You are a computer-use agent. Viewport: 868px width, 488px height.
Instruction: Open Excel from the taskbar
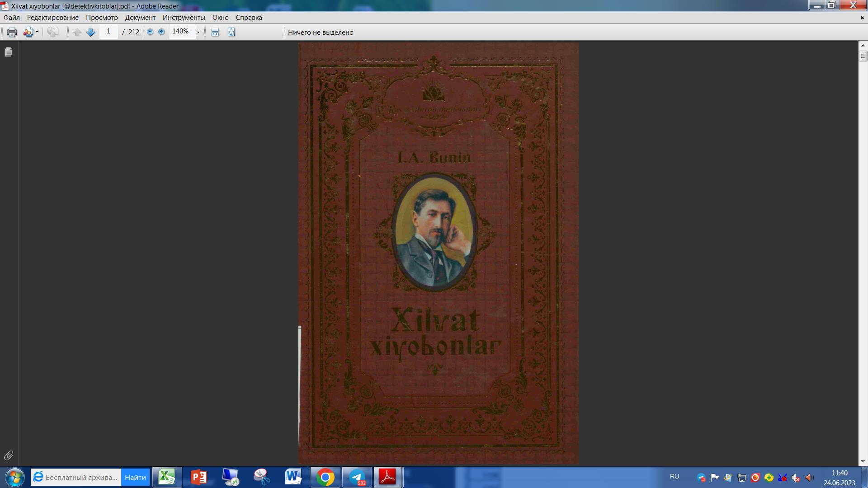point(167,477)
